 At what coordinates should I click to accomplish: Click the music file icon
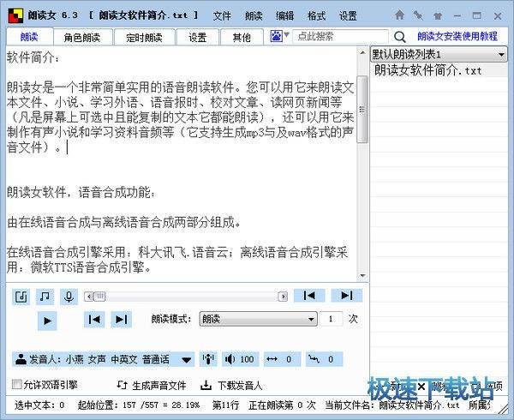[21, 296]
